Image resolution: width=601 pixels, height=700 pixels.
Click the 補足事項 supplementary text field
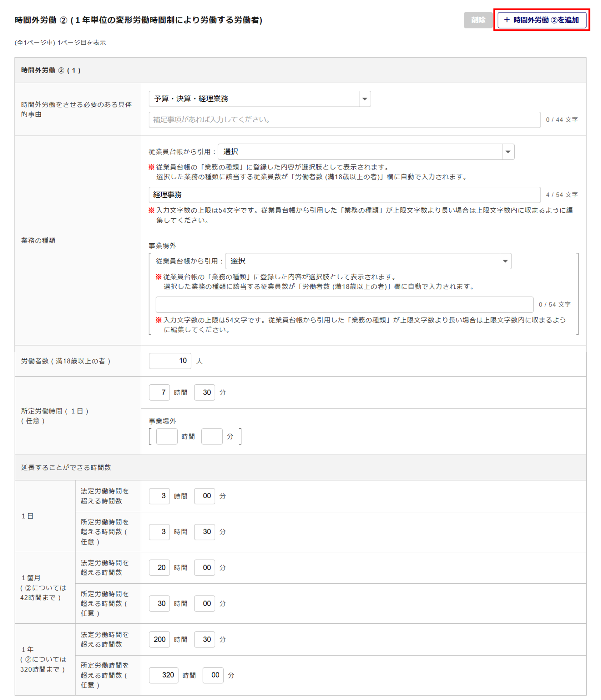coord(344,119)
